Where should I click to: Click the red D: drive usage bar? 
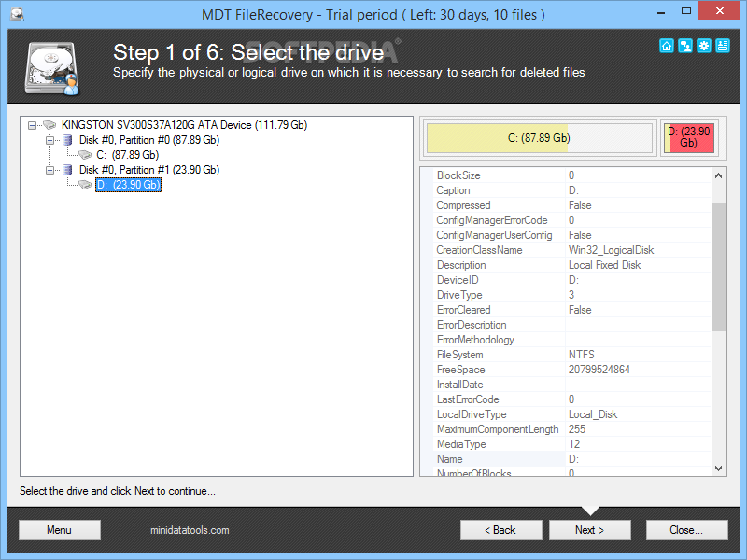[689, 138]
